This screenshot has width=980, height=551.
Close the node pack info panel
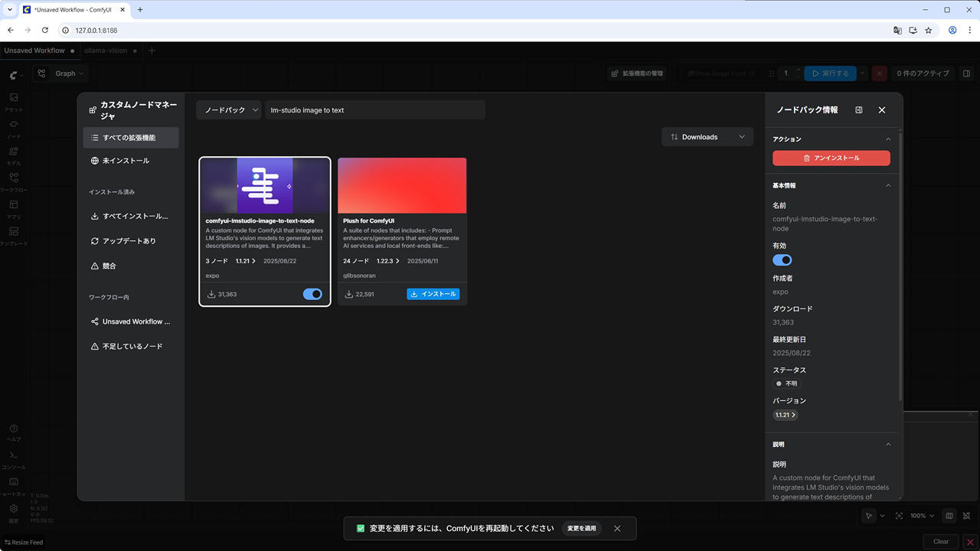click(x=882, y=110)
